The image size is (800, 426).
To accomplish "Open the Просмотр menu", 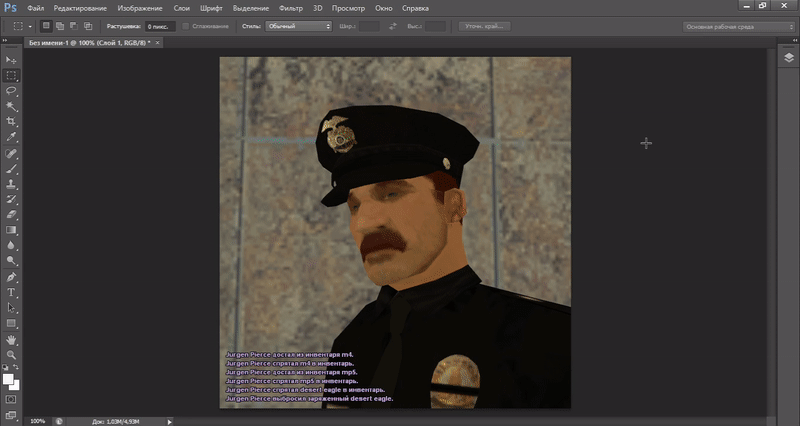I will (x=348, y=8).
